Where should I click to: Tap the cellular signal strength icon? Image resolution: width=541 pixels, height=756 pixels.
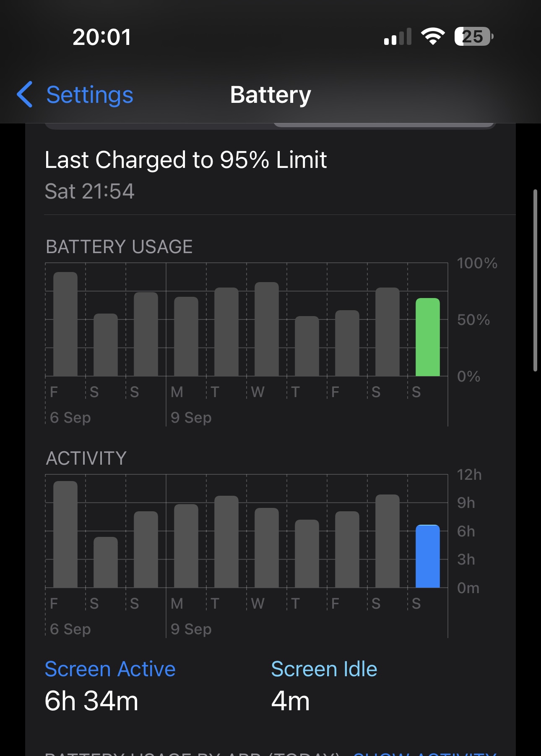tap(397, 37)
